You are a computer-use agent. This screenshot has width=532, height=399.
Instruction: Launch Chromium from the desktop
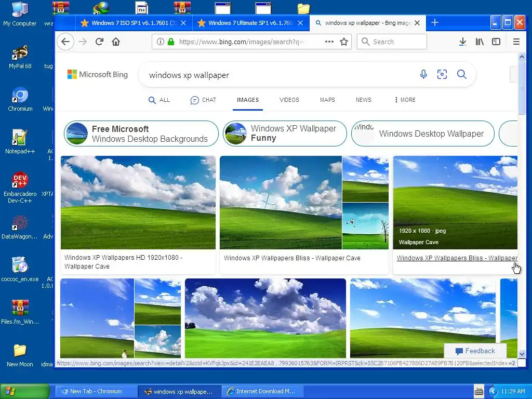click(x=20, y=99)
